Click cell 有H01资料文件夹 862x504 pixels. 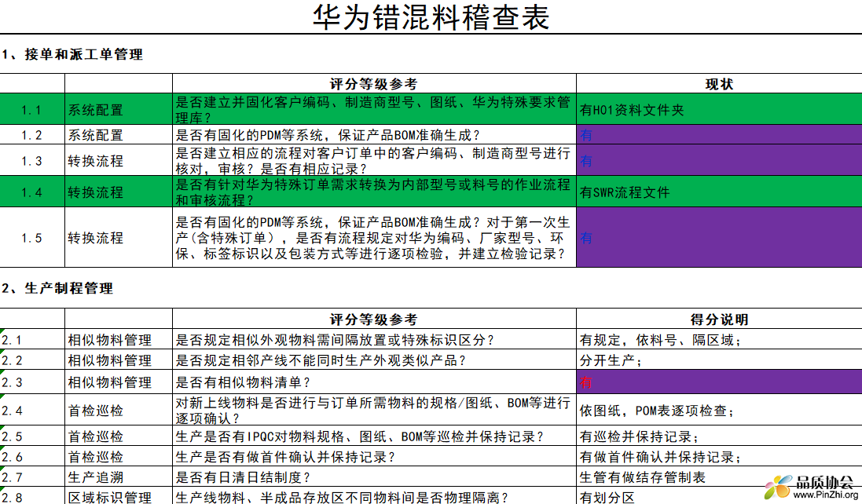pyautogui.click(x=719, y=109)
